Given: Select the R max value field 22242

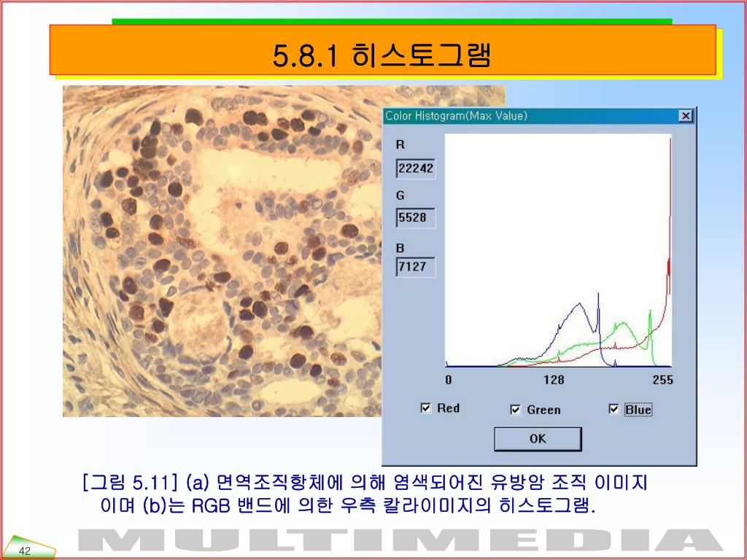Looking at the screenshot, I should coord(416,168).
